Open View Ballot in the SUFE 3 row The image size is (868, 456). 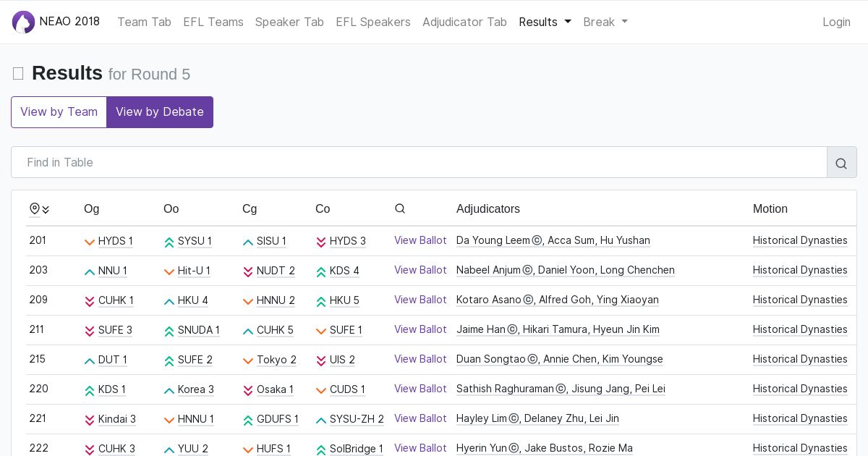click(x=420, y=329)
